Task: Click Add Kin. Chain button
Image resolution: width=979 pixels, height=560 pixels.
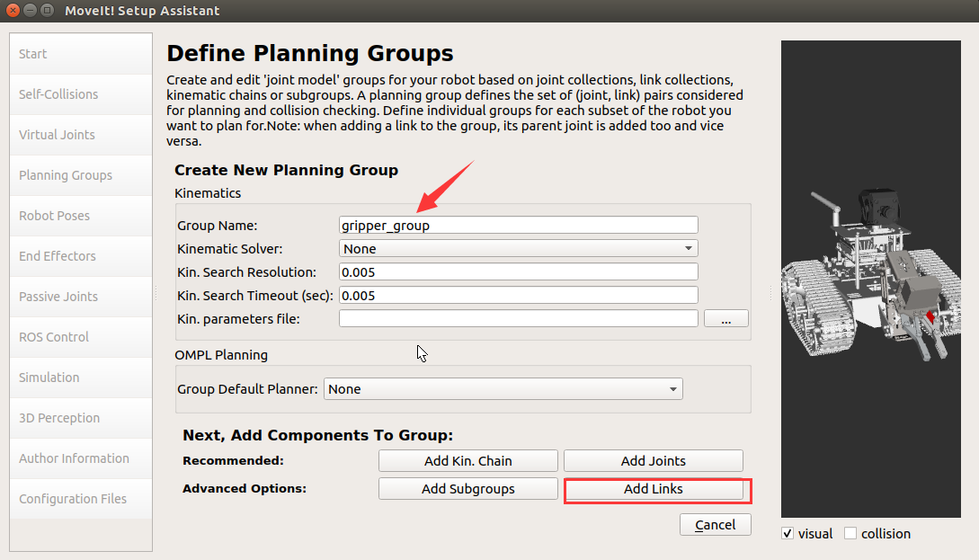Action: tap(468, 461)
